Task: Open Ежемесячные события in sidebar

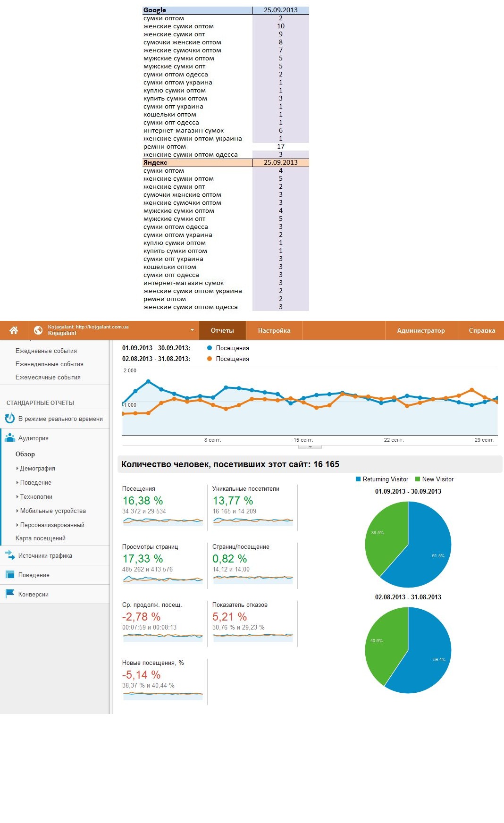Action: tap(48, 377)
